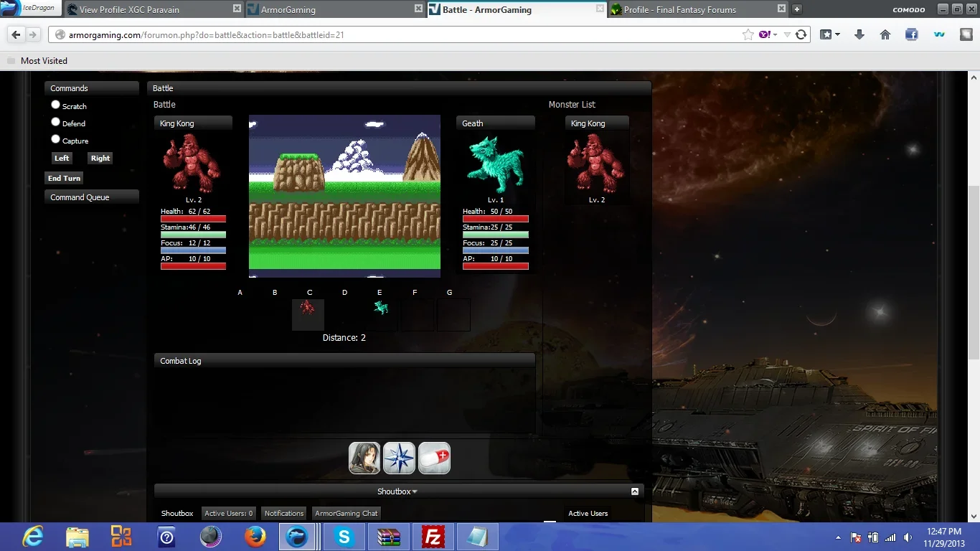Open WinRAR from the taskbar

click(389, 537)
